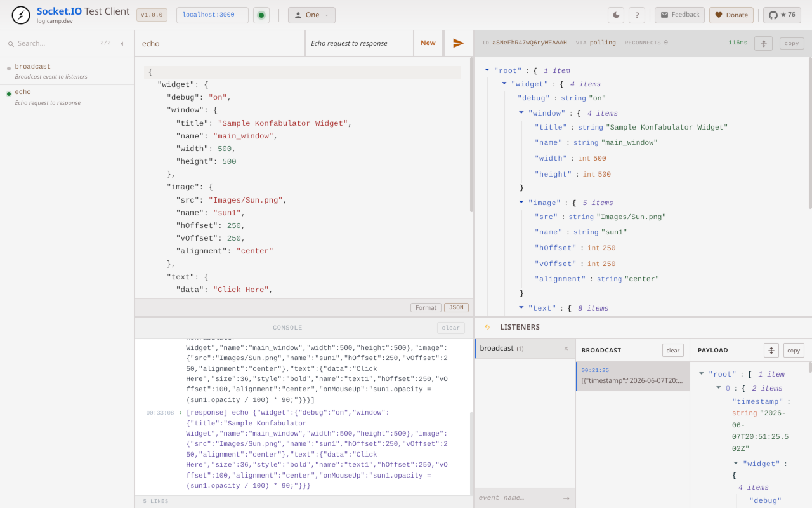812x508 pixels.
Task: Toggle the green connection status button
Action: tap(261, 15)
